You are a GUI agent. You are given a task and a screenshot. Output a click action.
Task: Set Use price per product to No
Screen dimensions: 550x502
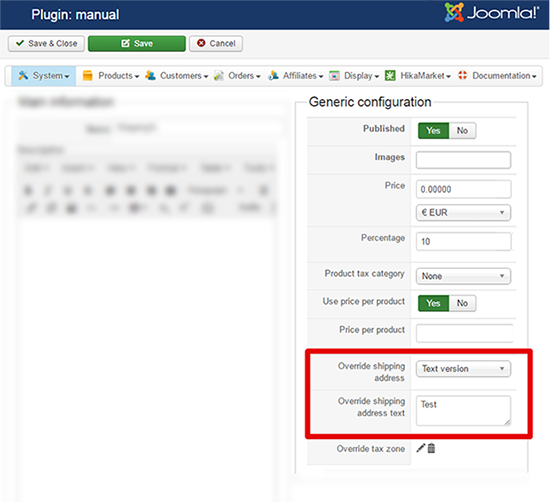pyautogui.click(x=462, y=303)
